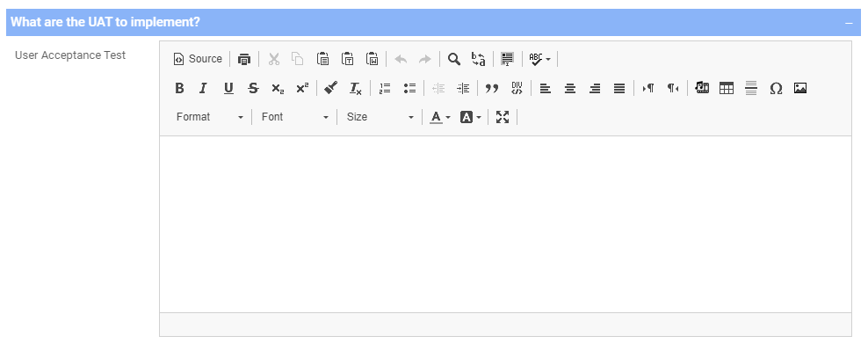This screenshot has width=868, height=358.
Task: Insert a numbered list
Action: [385, 88]
